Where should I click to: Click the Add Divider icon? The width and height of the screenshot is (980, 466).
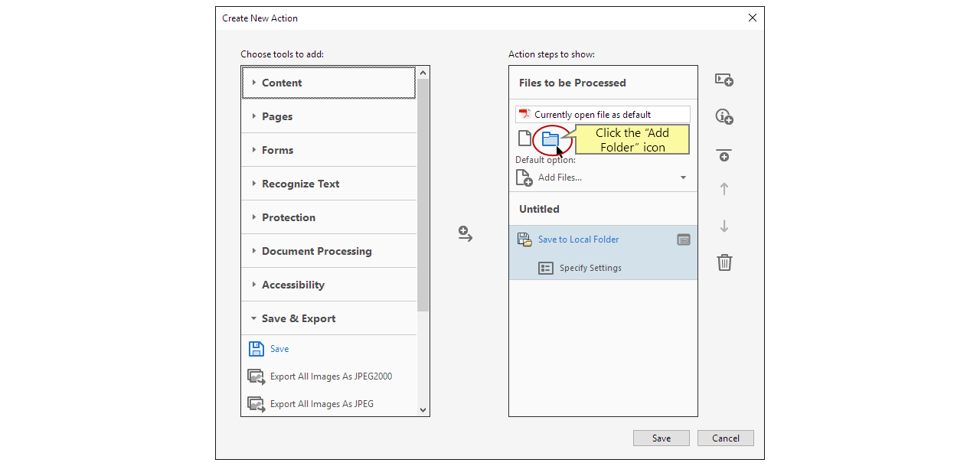tap(724, 155)
